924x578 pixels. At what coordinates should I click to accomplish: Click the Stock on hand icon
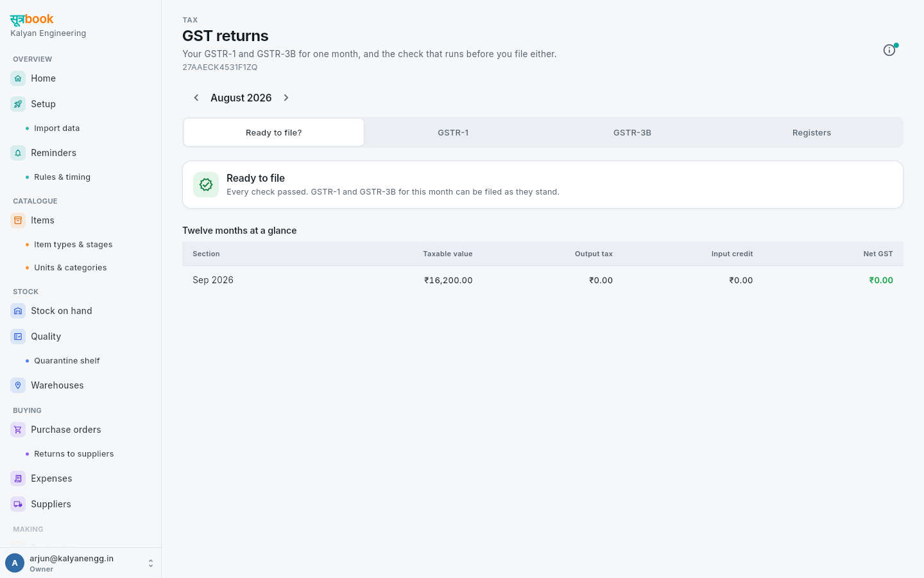18,311
